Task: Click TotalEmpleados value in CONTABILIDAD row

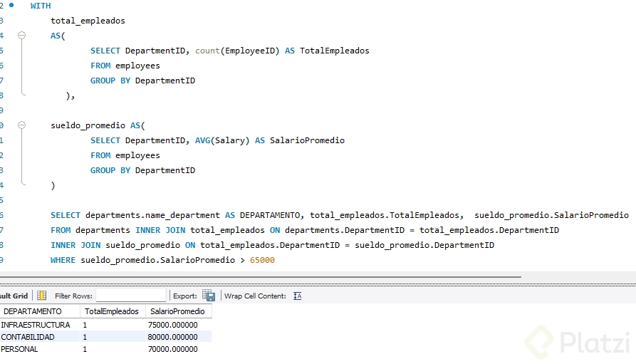Action: tap(113, 337)
